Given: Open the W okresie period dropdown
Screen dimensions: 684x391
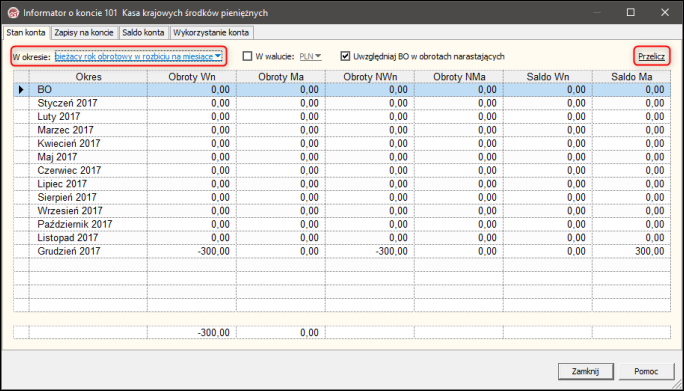Looking at the screenshot, I should 139,57.
